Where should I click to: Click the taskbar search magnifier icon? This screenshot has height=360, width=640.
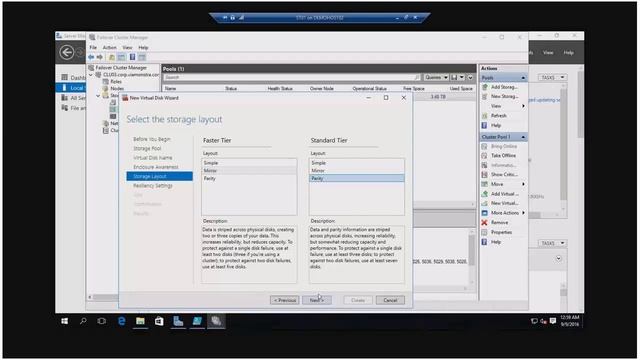pos(83,321)
